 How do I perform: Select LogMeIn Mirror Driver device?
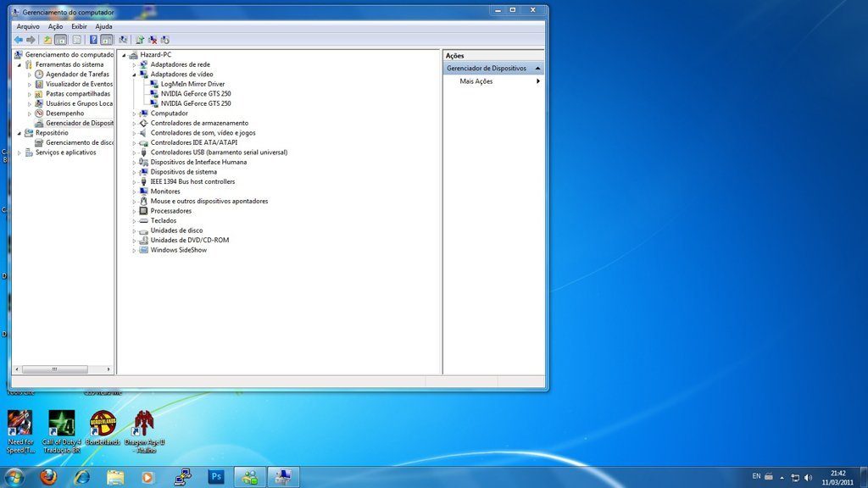pyautogui.click(x=192, y=84)
